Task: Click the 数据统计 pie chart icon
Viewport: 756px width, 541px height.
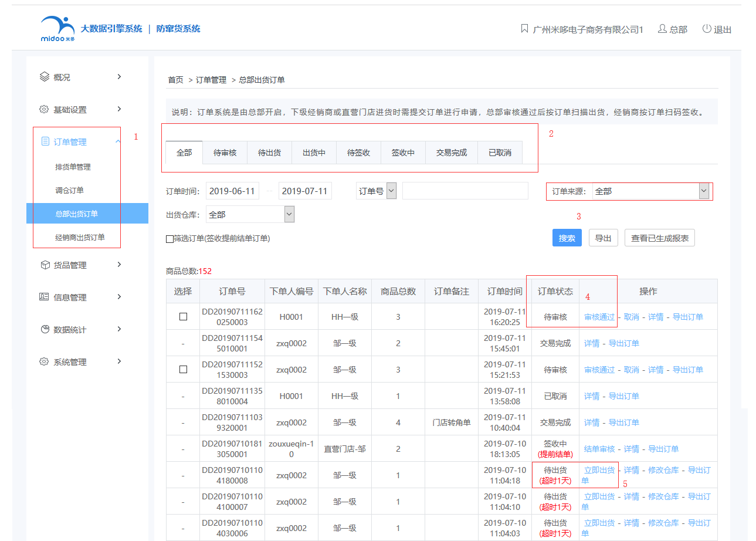Action: [45, 329]
